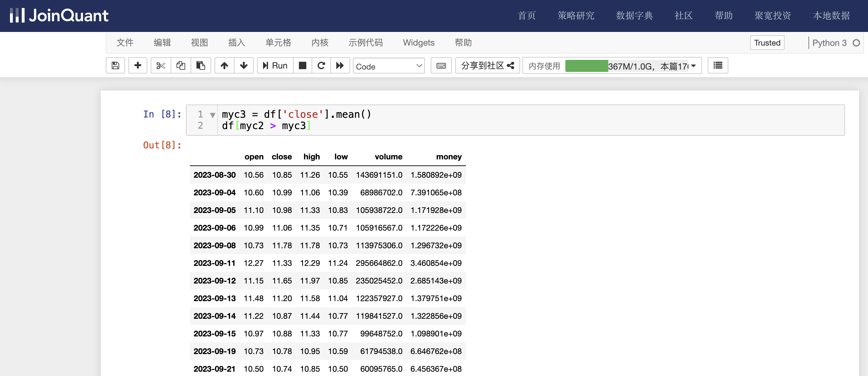The width and height of the screenshot is (868, 376).
Task: Expand the memory usage dropdown arrow
Action: click(x=693, y=66)
